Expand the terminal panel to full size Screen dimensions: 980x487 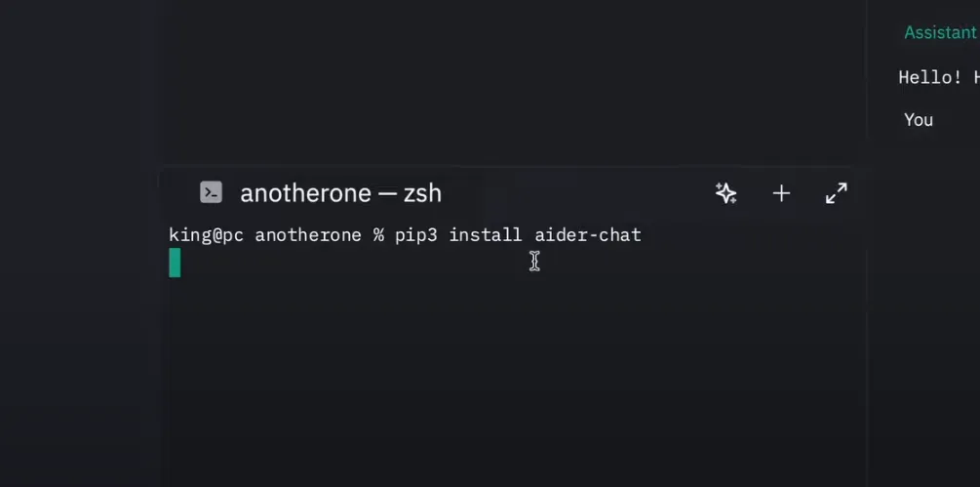[x=837, y=193]
